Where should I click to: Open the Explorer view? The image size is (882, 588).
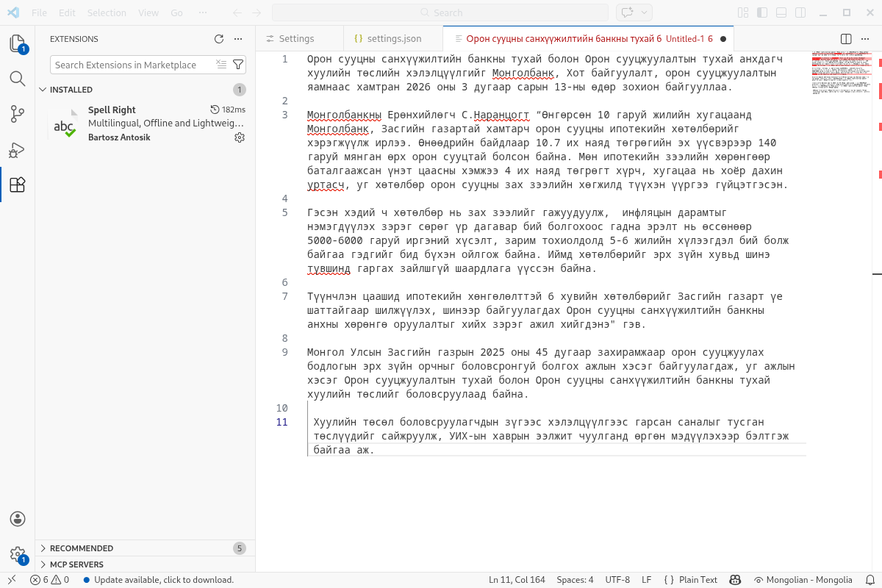pos(18,43)
